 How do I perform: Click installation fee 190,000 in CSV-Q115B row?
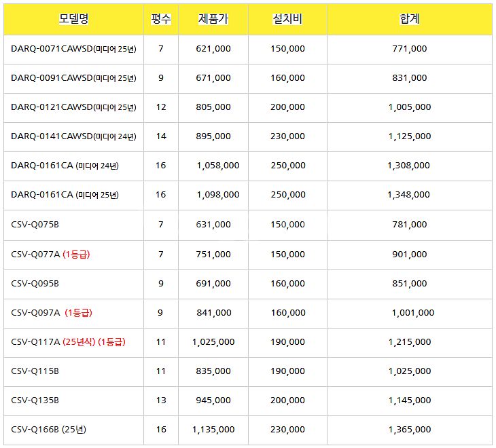click(287, 371)
